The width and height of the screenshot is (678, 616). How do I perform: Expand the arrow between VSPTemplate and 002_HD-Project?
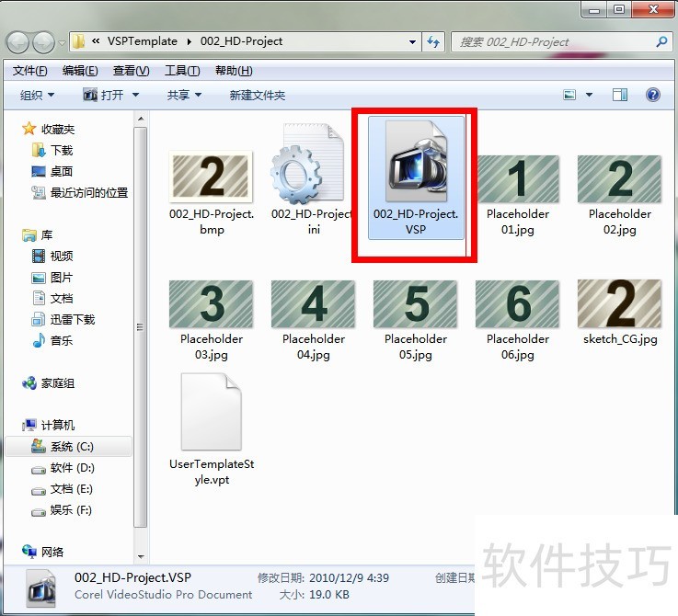tap(189, 41)
